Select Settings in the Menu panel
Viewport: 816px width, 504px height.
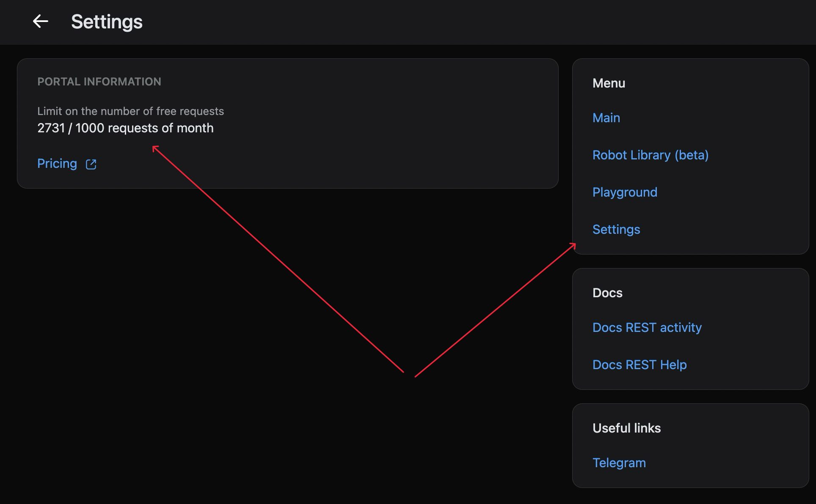pyautogui.click(x=616, y=229)
